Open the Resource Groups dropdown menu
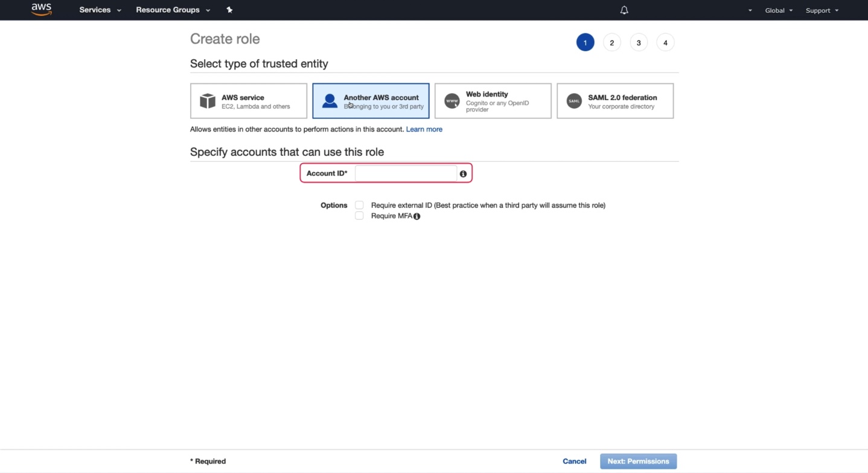Screen dimensions: 868x473 [173, 10]
